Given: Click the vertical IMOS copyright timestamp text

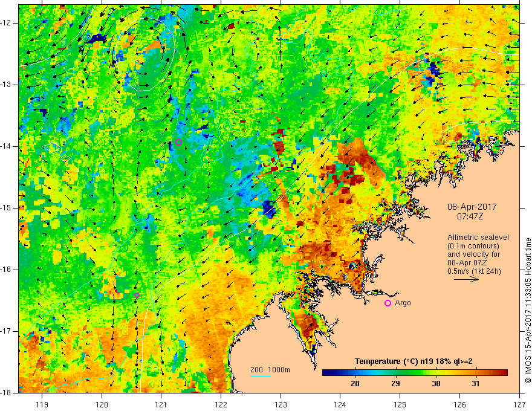Looking at the screenshot, I should 528,311.
